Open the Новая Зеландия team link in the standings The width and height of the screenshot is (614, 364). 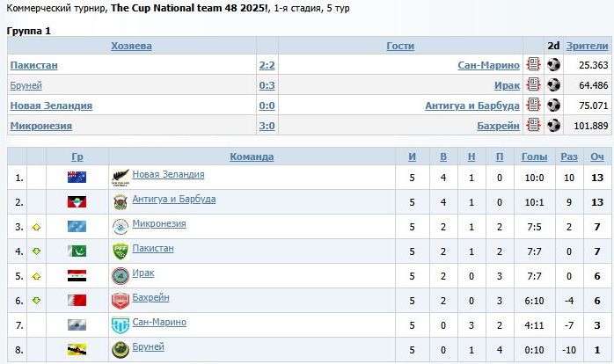click(x=168, y=175)
